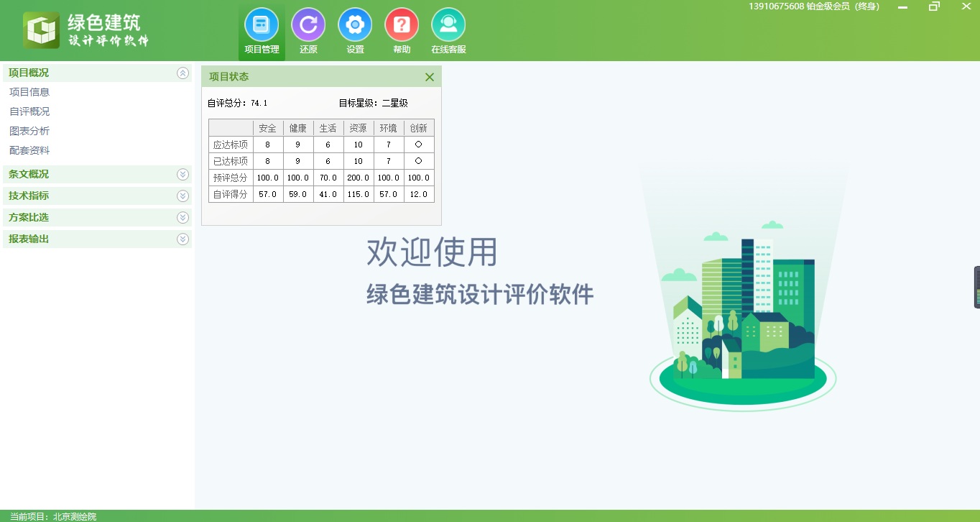
Task: Click the 绿色建筑 cube logo
Action: [x=41, y=30]
